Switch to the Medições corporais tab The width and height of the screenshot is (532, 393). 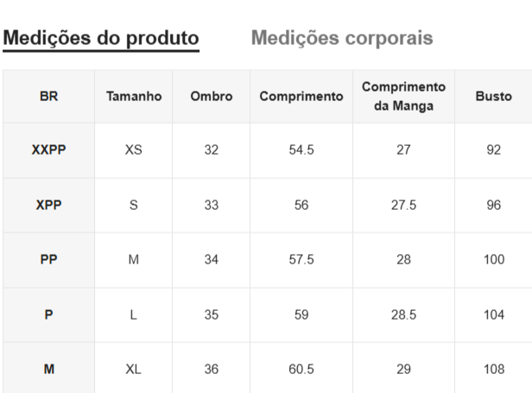tap(342, 38)
